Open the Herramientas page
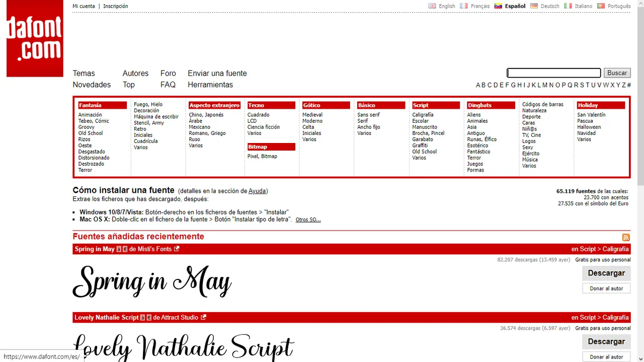This screenshot has height=362, width=644. click(210, 85)
